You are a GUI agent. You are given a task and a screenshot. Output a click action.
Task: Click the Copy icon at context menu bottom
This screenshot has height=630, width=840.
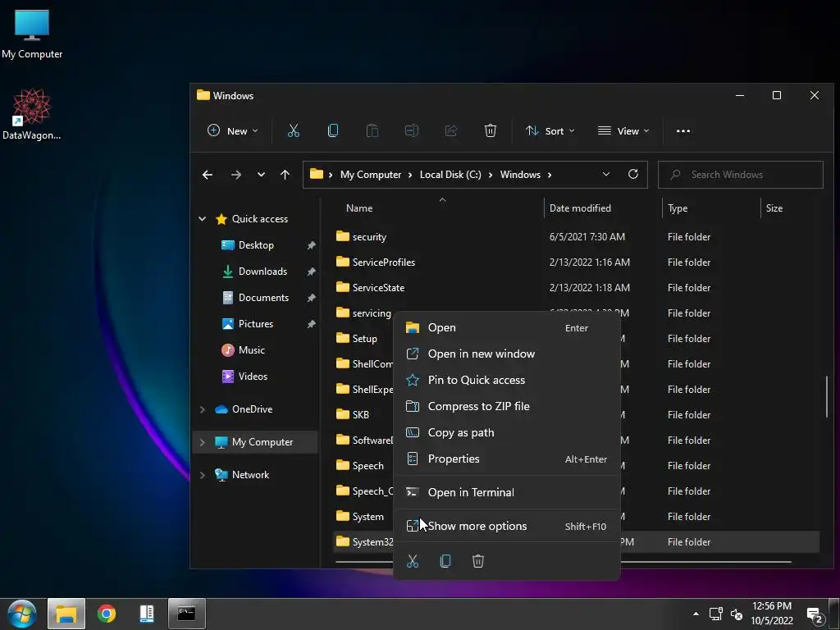point(445,561)
